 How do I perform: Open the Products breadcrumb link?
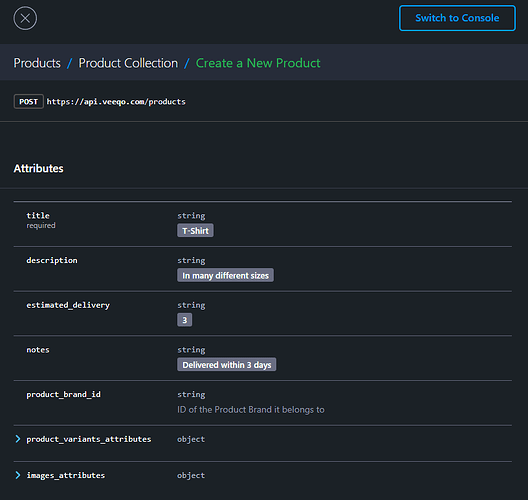[x=37, y=63]
